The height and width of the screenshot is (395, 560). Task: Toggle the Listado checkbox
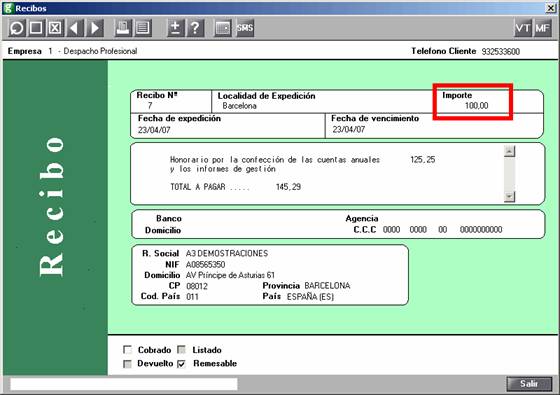pyautogui.click(x=181, y=349)
